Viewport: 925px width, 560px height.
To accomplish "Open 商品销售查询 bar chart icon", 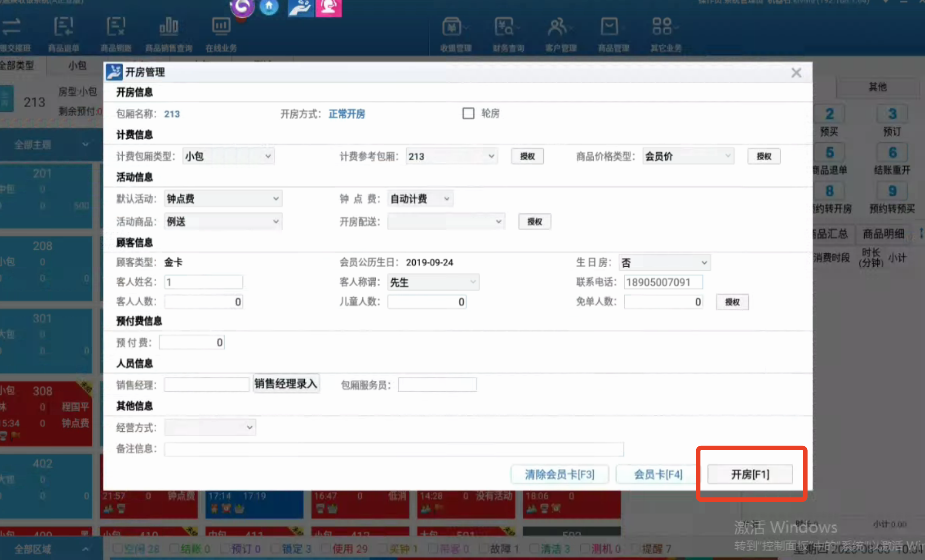I will click(169, 34).
